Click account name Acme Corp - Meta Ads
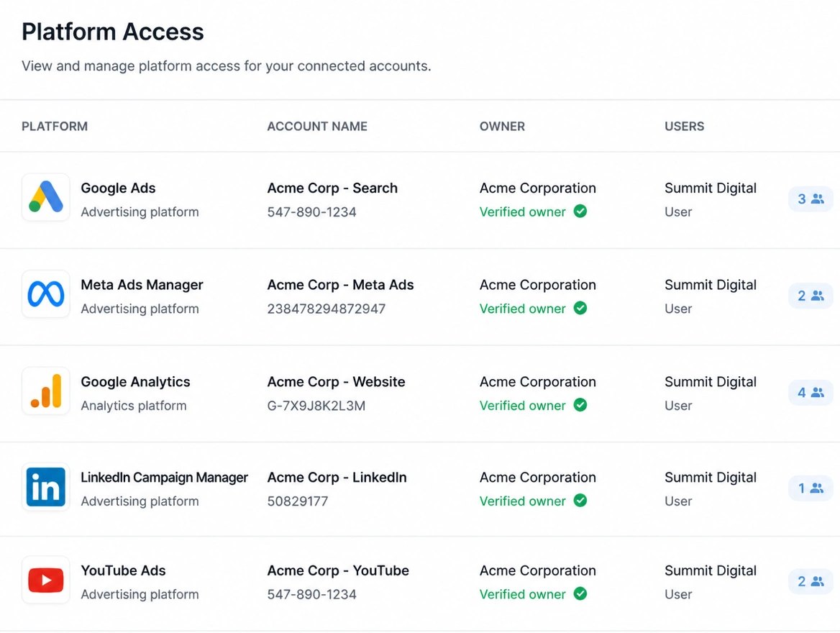 click(340, 285)
